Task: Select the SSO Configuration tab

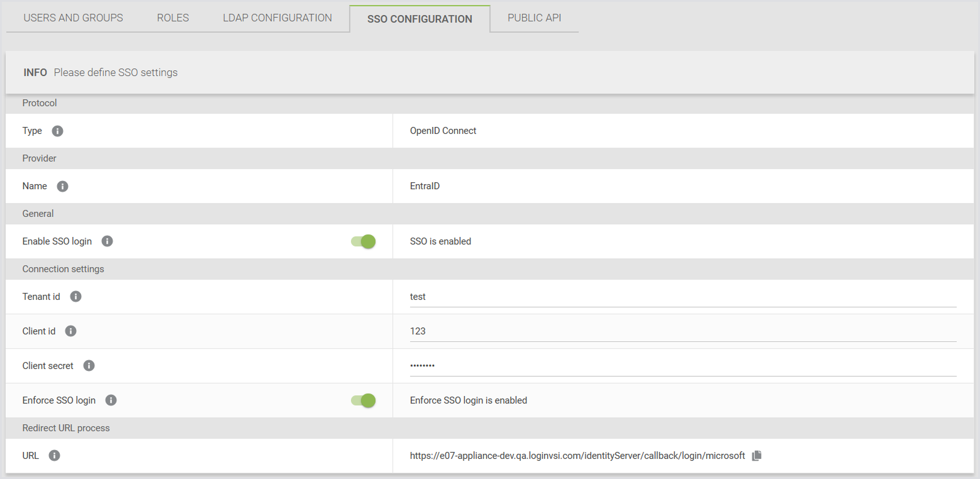Action: (420, 19)
